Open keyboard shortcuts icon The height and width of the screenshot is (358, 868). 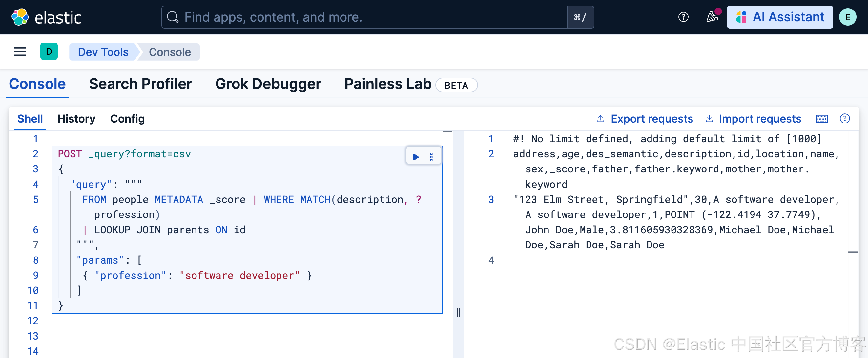click(821, 119)
